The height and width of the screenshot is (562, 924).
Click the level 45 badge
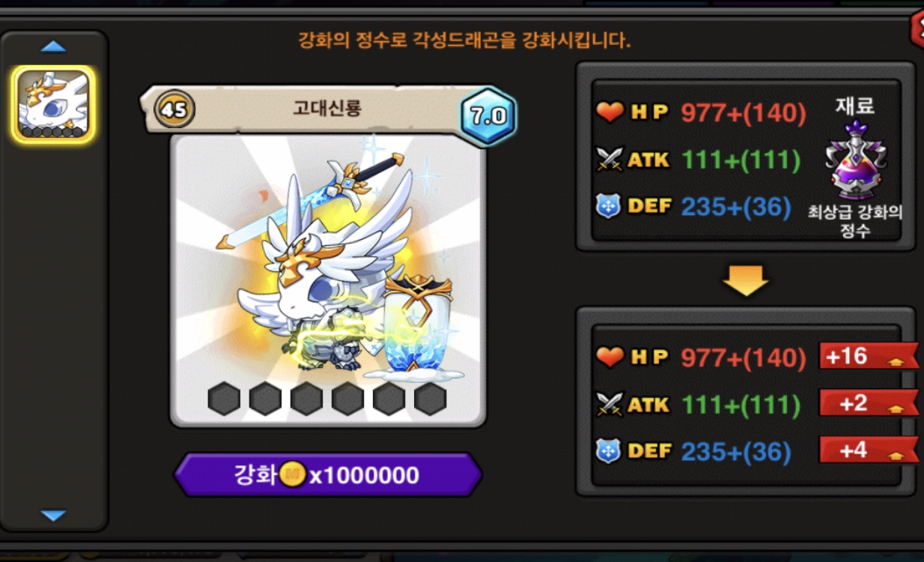coord(174,109)
